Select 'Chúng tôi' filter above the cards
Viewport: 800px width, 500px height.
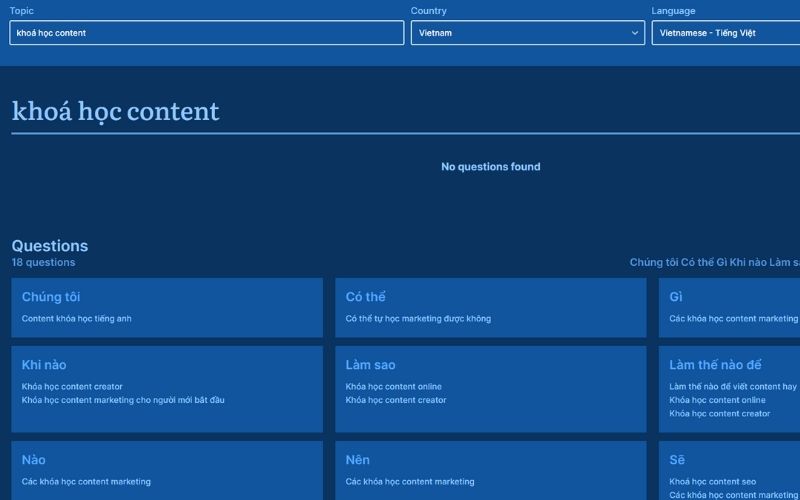tap(653, 263)
